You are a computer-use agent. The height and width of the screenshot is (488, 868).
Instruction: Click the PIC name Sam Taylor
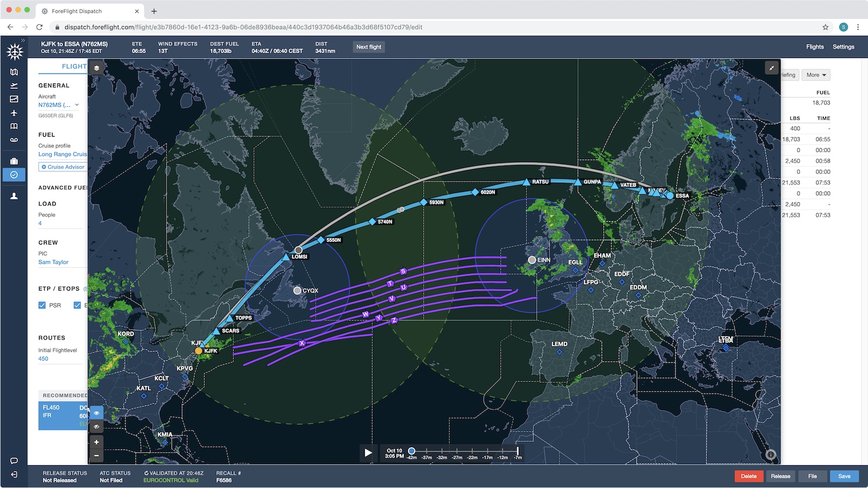pyautogui.click(x=53, y=262)
